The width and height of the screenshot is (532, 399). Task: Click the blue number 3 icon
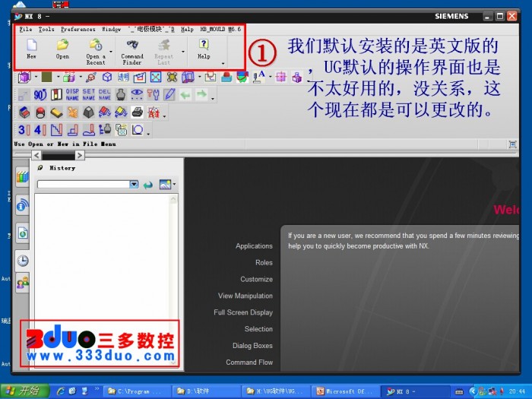(24, 130)
